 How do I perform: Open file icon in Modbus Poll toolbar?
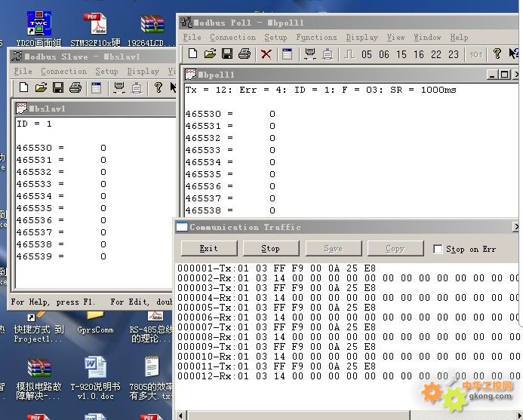(x=210, y=54)
